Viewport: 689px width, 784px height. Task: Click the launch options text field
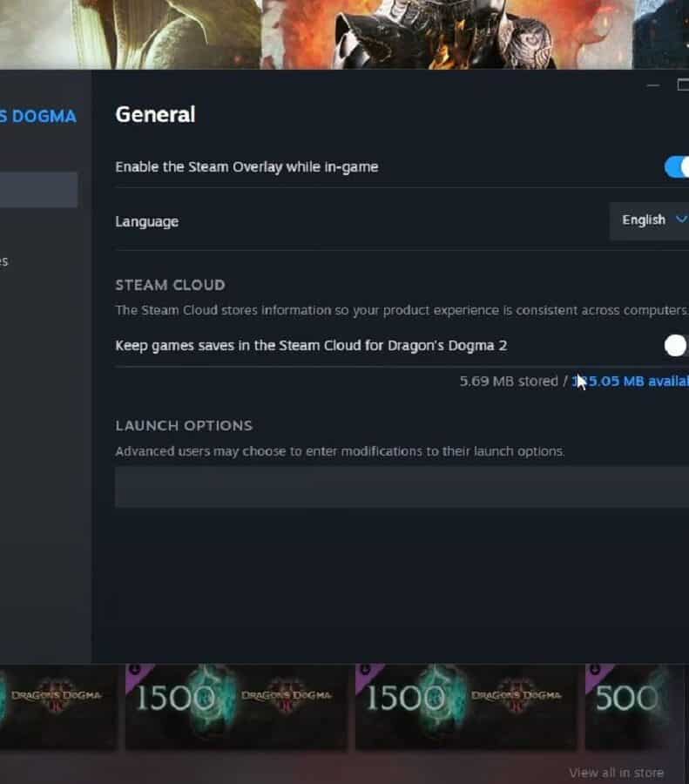(x=402, y=487)
